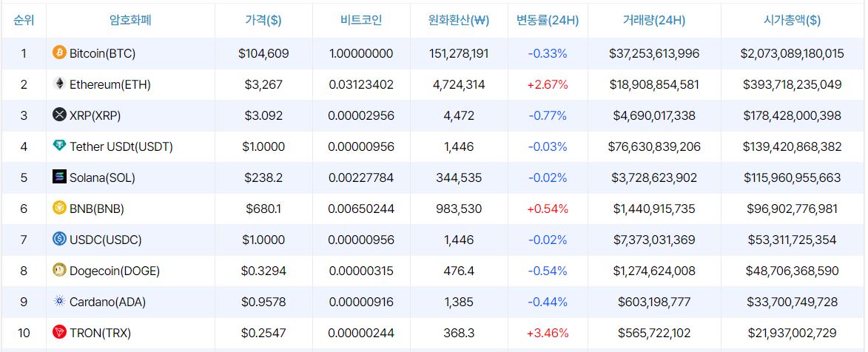This screenshot has height=352, width=868.
Task: Click Bitcoin market cap $2,073,089,180,015
Action: (x=793, y=54)
